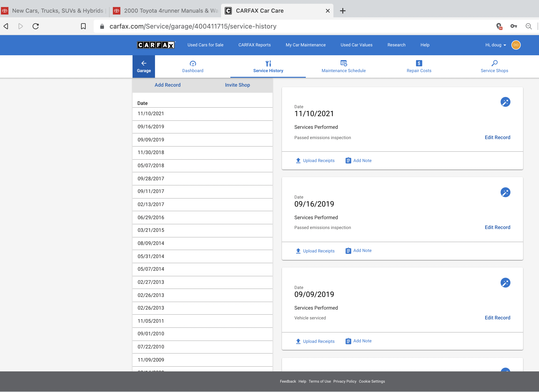Click Invite Shop
The height and width of the screenshot is (392, 539).
pos(237,85)
